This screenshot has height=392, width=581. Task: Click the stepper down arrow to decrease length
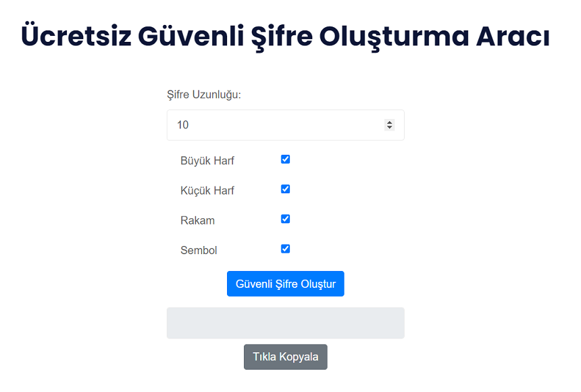coord(389,128)
